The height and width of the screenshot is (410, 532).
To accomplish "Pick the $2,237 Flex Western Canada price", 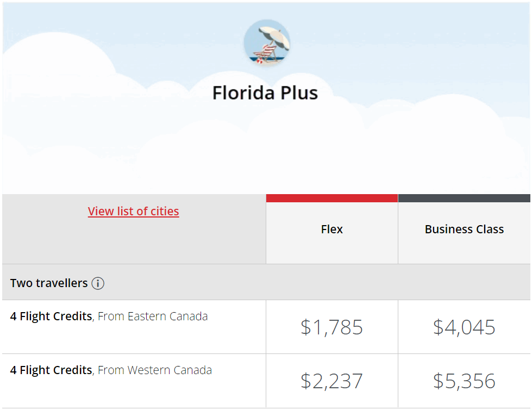I will coord(331,381).
